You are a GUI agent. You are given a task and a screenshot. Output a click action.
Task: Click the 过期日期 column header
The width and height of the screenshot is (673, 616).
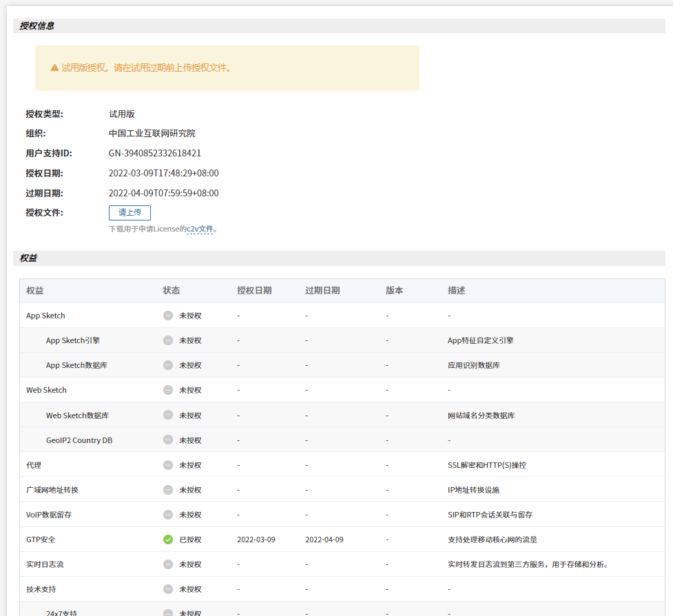tap(322, 291)
